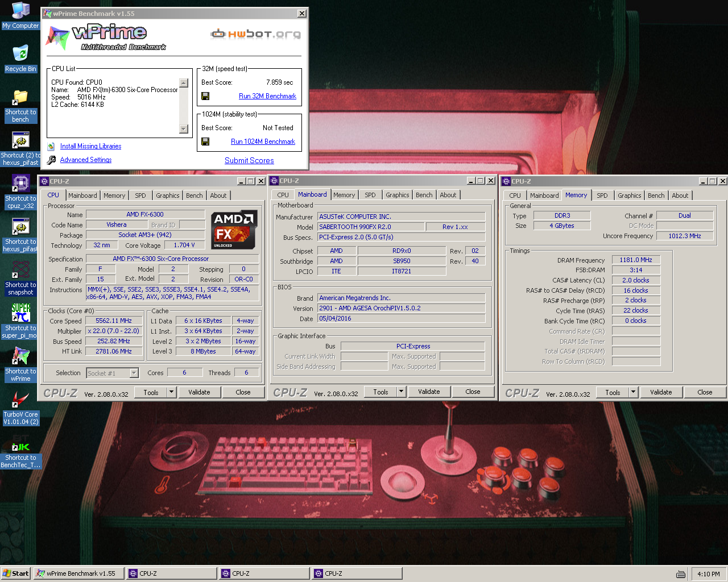Click the Advanced Settings wrench icon
Screen dimensions: 728x582
point(51,160)
